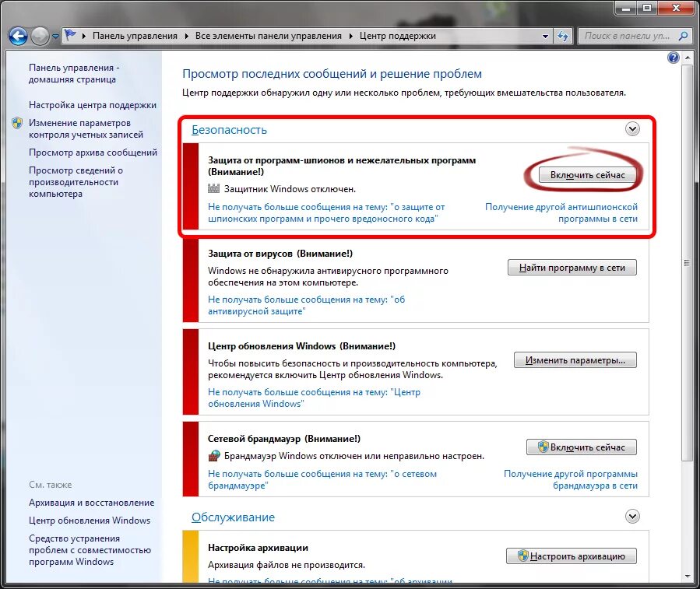Click 'Найти программу в сети' button
Screen dimensions: 700x589
pos(572,268)
